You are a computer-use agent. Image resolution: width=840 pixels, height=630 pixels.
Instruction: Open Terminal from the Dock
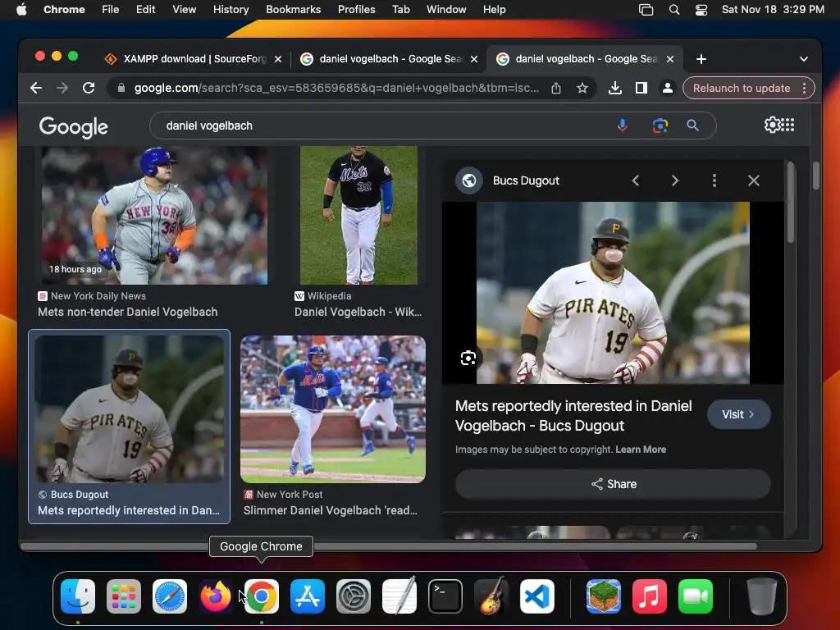[445, 596]
